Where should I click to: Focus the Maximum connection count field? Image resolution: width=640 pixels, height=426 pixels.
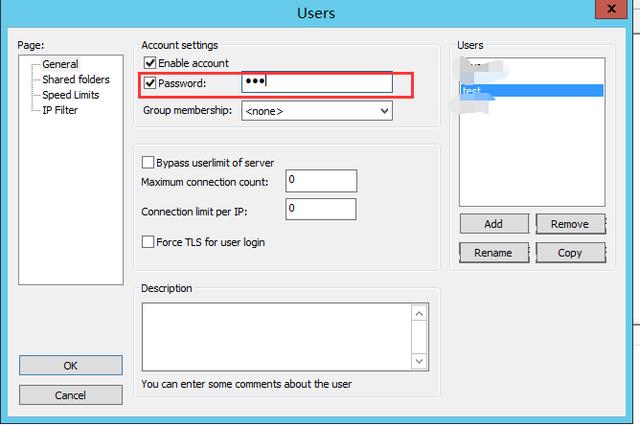point(320,181)
